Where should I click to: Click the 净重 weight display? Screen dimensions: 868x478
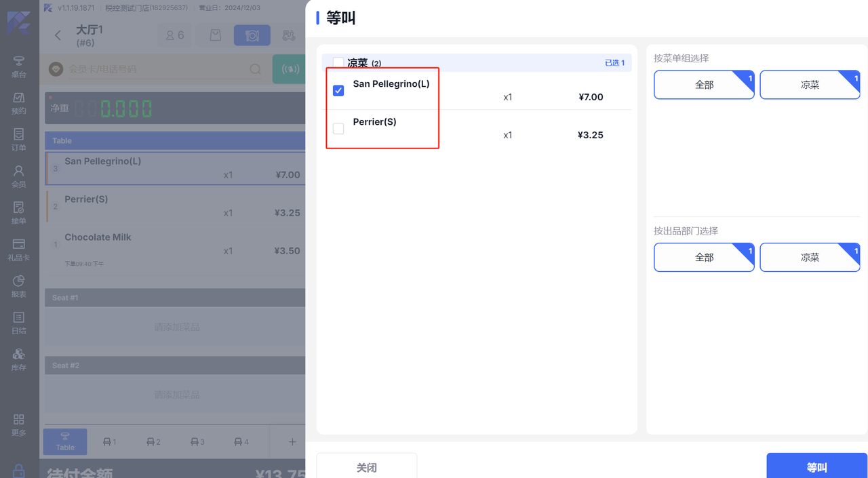(175, 108)
